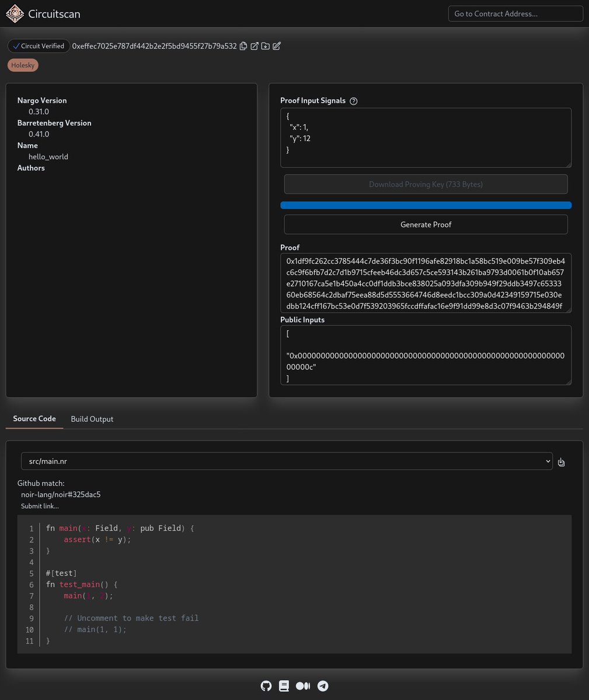The height and width of the screenshot is (700, 589).
Task: Focus the Go to Contract Address field
Action: 515,13
